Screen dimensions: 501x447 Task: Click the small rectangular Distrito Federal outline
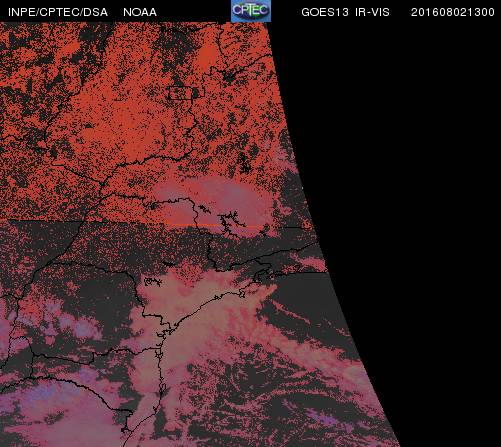[180, 93]
